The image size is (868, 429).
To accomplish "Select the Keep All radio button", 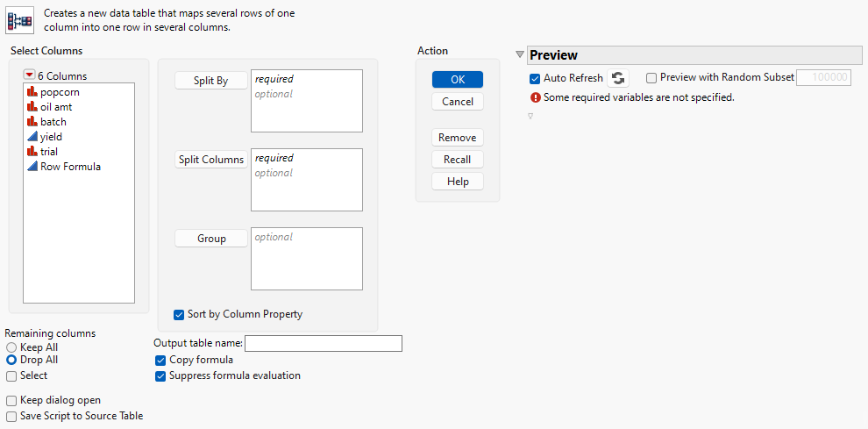I will point(11,347).
